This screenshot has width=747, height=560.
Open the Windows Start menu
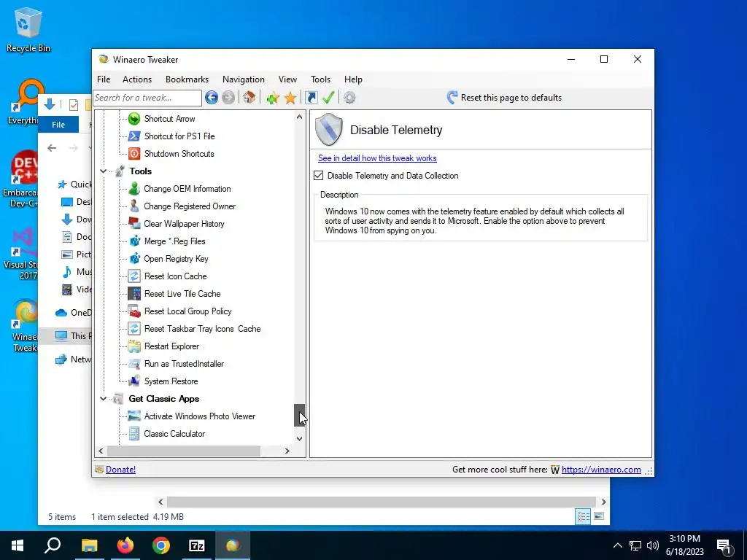point(18,545)
